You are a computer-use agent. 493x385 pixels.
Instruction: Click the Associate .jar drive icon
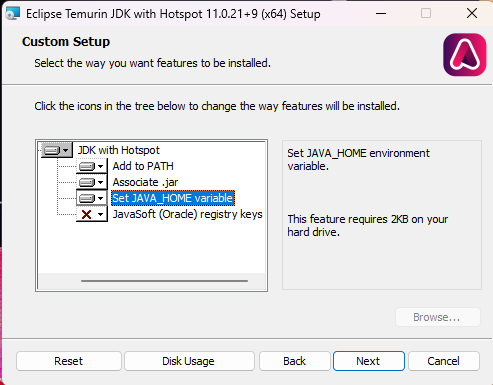coord(87,182)
